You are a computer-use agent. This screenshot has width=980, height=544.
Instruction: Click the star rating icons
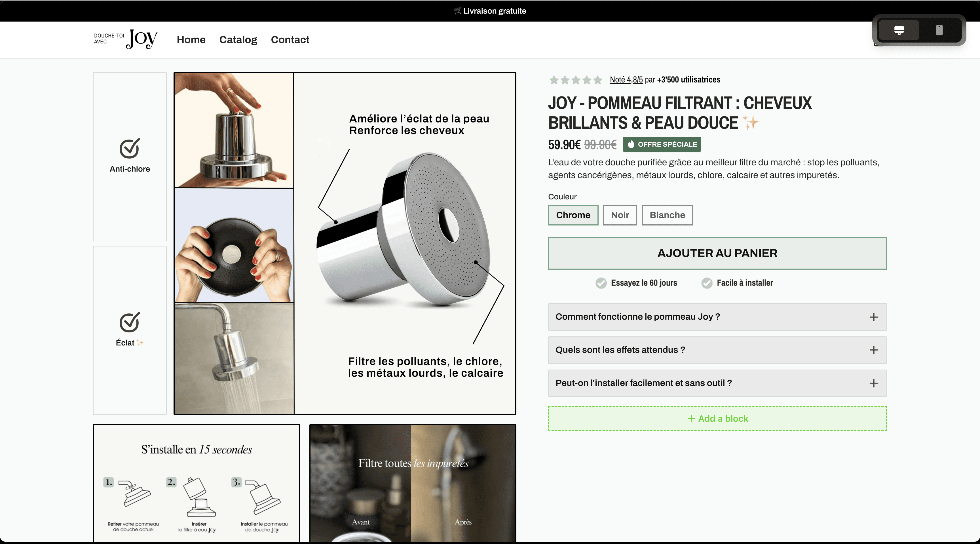576,80
